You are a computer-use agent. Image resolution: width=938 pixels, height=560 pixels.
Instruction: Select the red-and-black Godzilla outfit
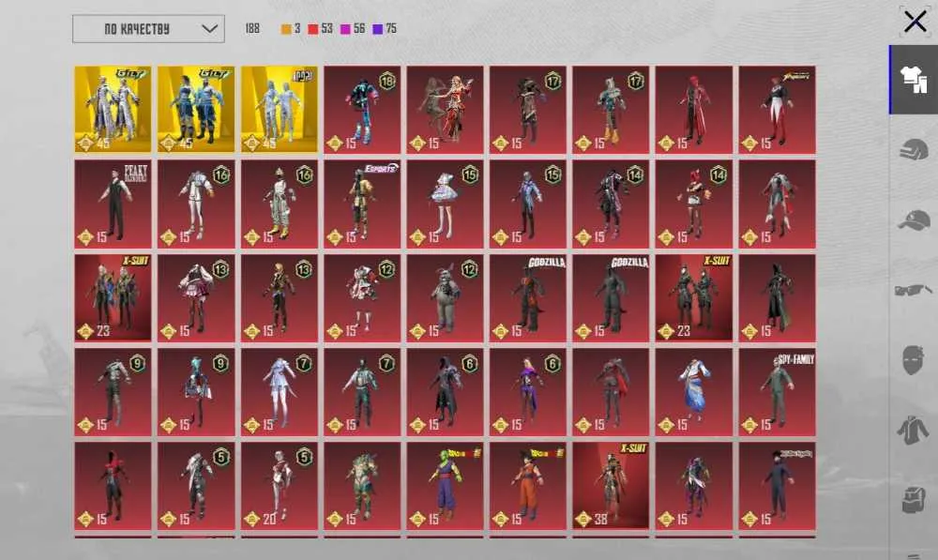pyautogui.click(x=527, y=298)
